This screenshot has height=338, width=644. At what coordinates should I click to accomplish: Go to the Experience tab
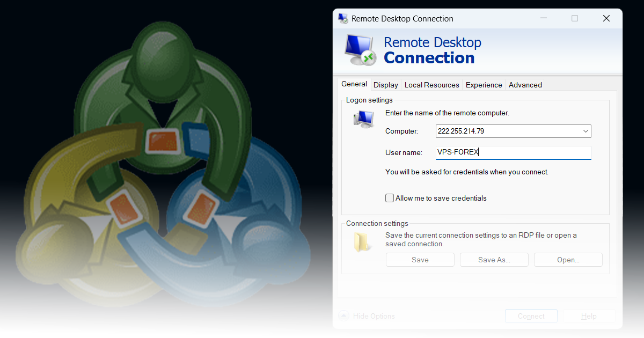pyautogui.click(x=484, y=85)
